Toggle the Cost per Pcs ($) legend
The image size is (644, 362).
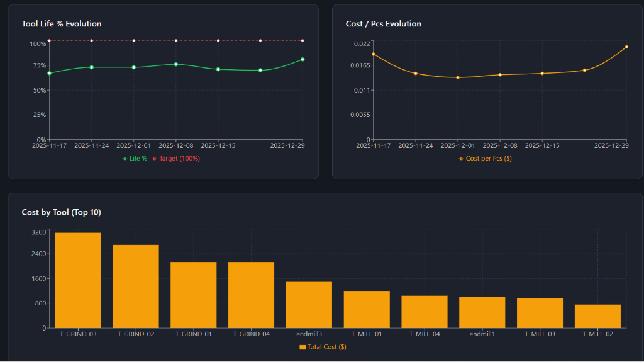pos(485,159)
